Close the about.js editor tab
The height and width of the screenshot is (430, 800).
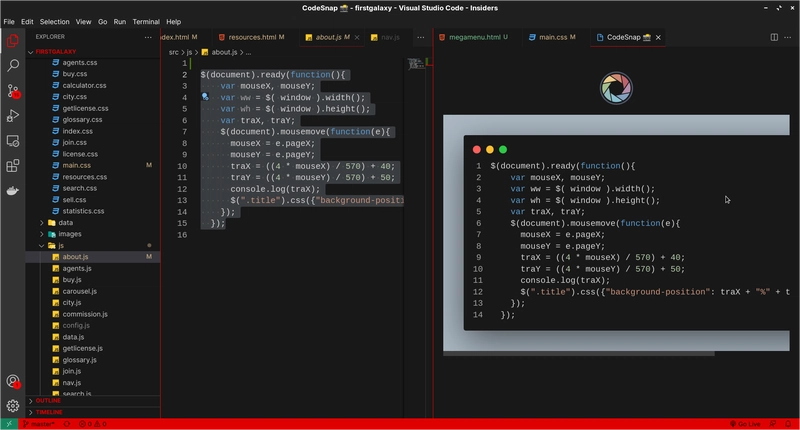tap(357, 37)
